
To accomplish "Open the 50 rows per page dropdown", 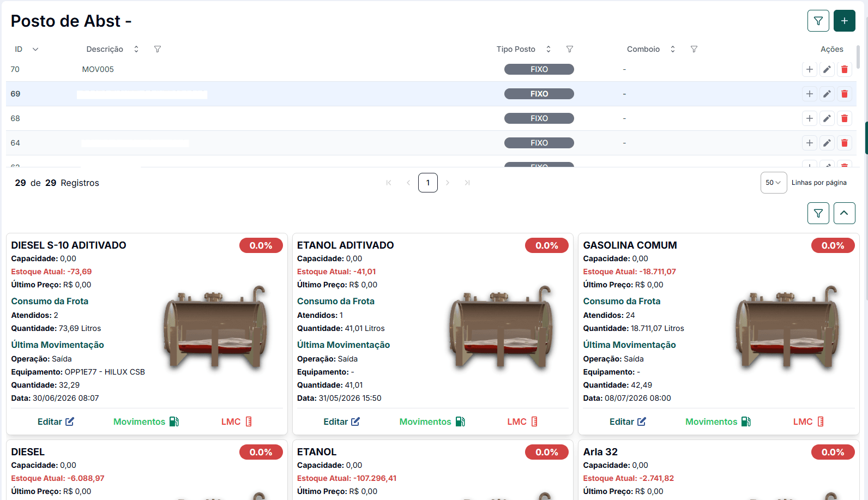I will click(x=773, y=183).
